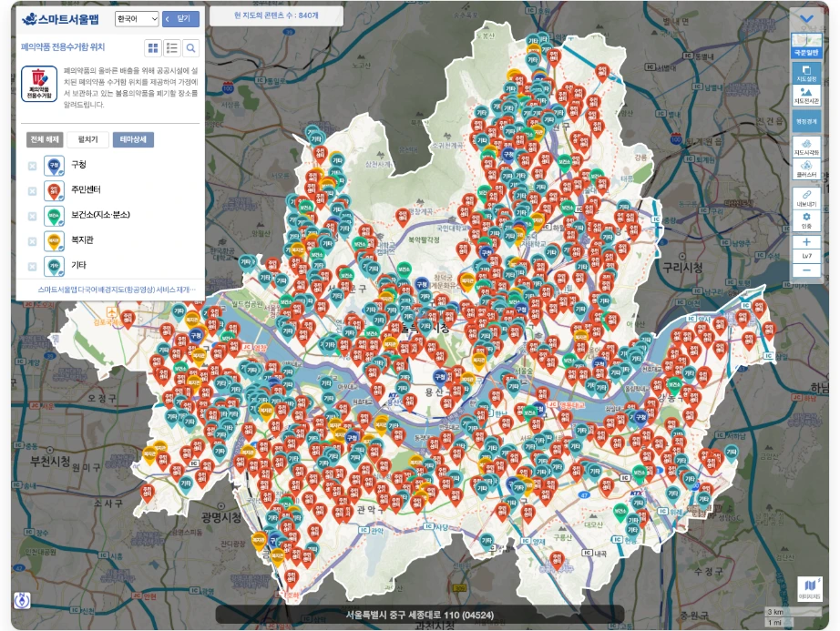Zoom out with the minus button
Image resolution: width=840 pixels, height=631 pixels.
[x=806, y=270]
